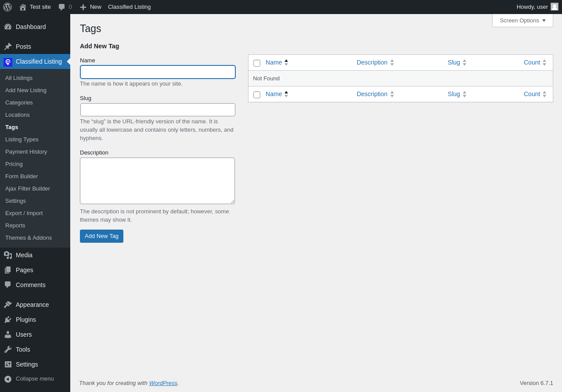Open the Form Builder submenu item
The height and width of the screenshot is (392, 562).
(22, 176)
